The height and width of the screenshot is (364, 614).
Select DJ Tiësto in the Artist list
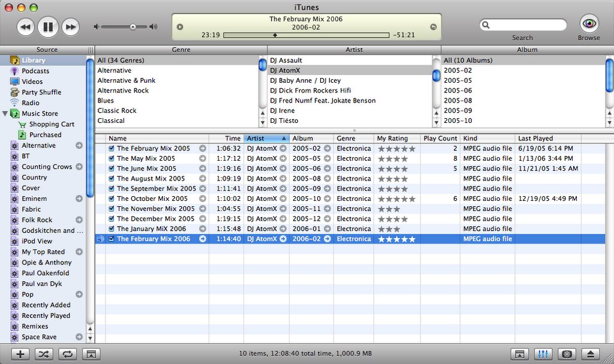[350, 121]
